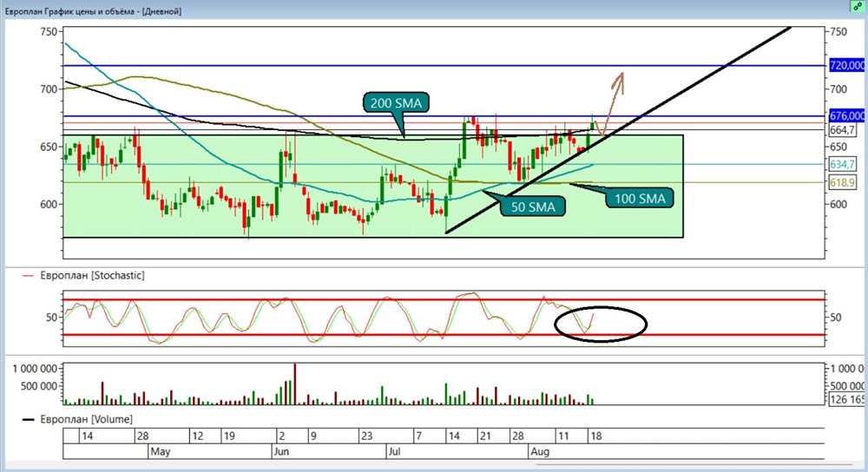This screenshot has width=868, height=472.
Task: Click the 'Jul' month label on the timeline
Action: coord(394,451)
